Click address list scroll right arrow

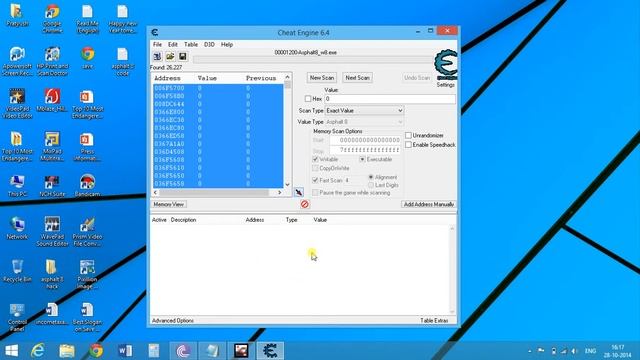(280, 192)
